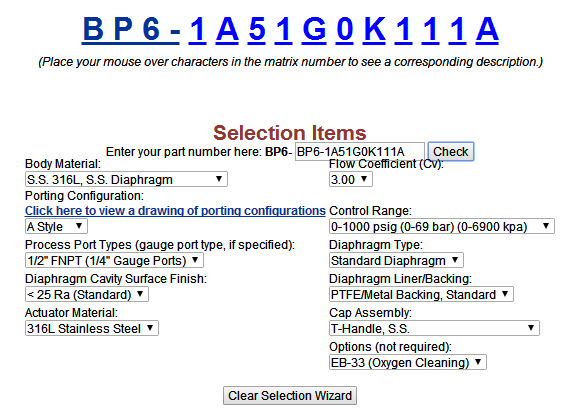Viewport: 569px width, 409px height.
Task: Click the Clear Selection Wizard button
Action: (x=290, y=395)
